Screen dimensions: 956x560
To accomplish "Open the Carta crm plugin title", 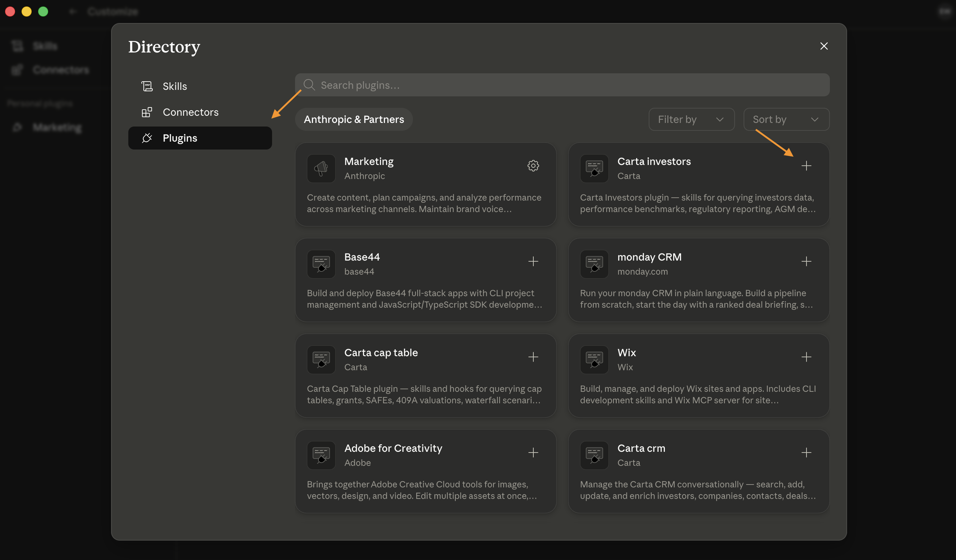I will [x=641, y=449].
